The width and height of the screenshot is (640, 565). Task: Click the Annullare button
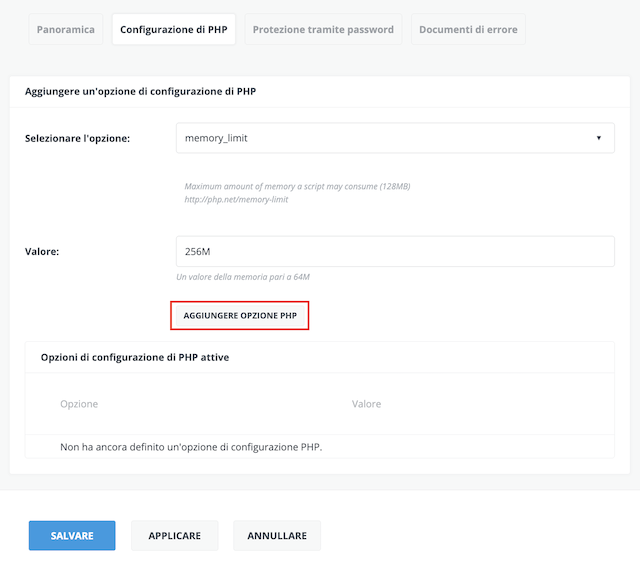(277, 536)
